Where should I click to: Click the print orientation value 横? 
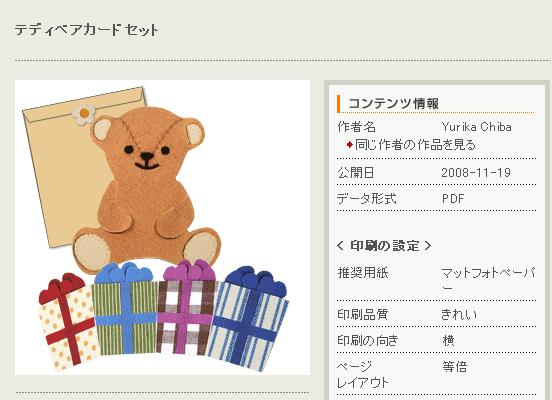pos(448,340)
